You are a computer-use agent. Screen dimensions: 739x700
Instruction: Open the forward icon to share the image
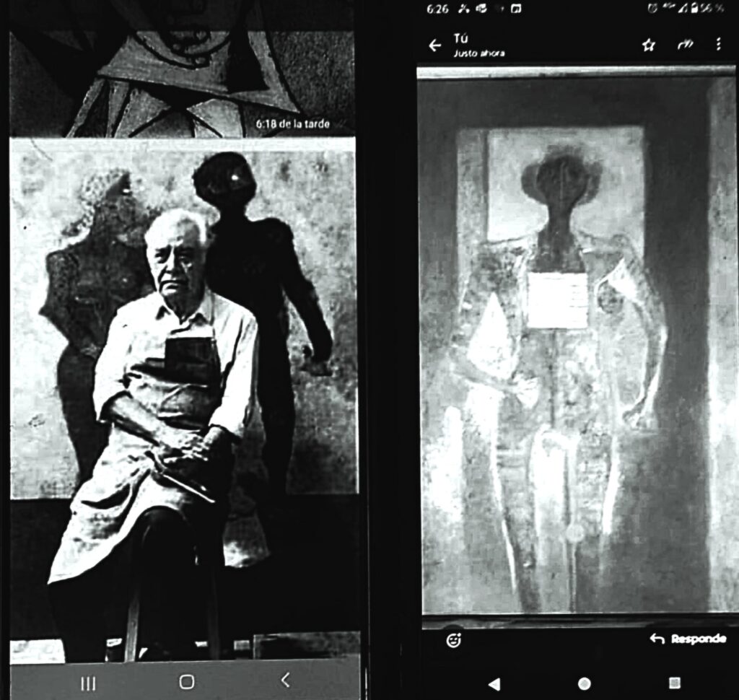coord(684,44)
